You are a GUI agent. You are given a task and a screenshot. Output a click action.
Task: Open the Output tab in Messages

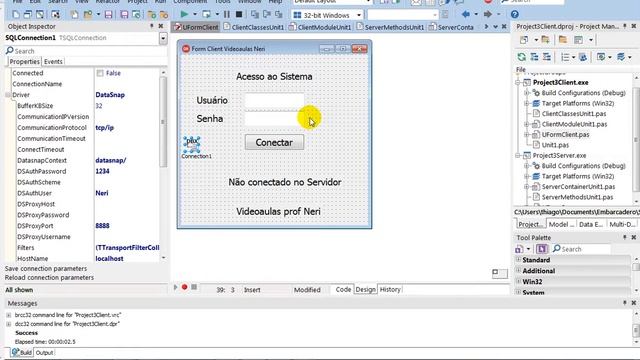click(x=44, y=353)
